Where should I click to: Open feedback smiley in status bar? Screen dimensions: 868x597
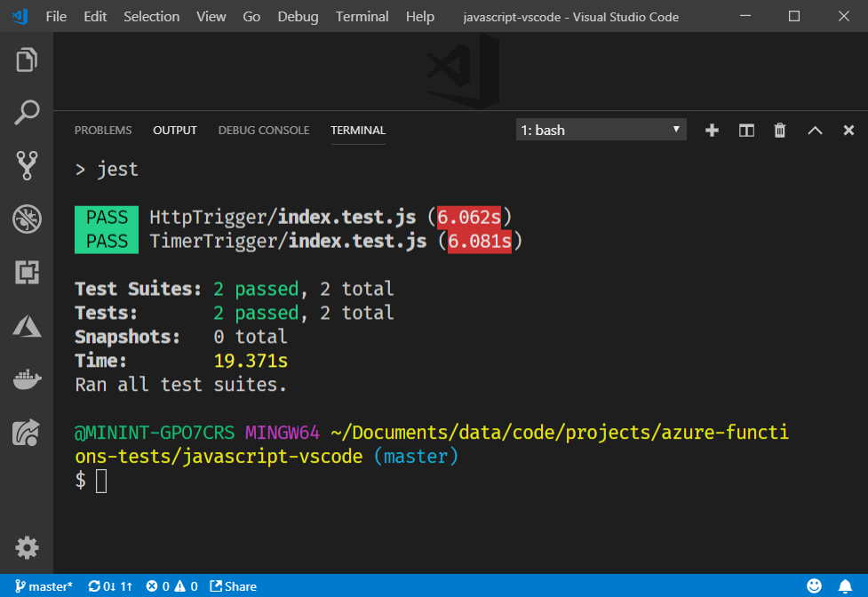pos(815,586)
